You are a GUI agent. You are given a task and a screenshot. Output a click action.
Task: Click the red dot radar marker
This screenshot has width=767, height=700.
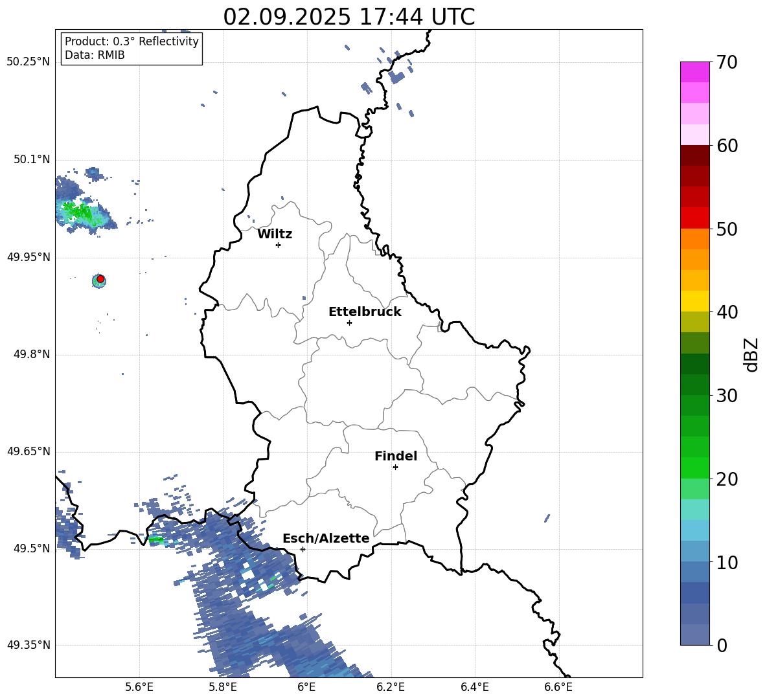click(x=100, y=279)
